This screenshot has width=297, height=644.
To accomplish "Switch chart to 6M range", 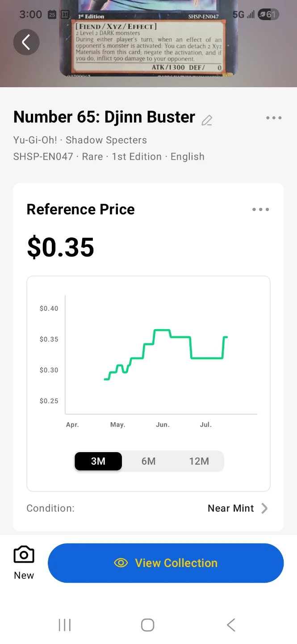I will [149, 461].
